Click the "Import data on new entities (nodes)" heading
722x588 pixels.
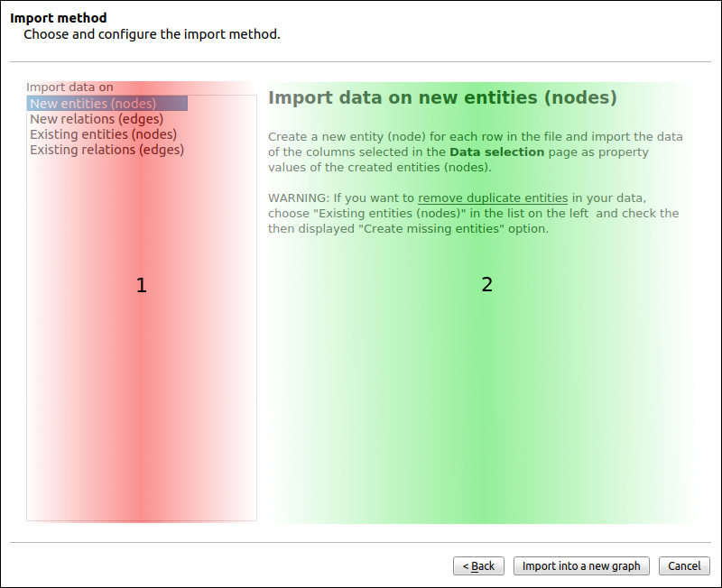442,97
